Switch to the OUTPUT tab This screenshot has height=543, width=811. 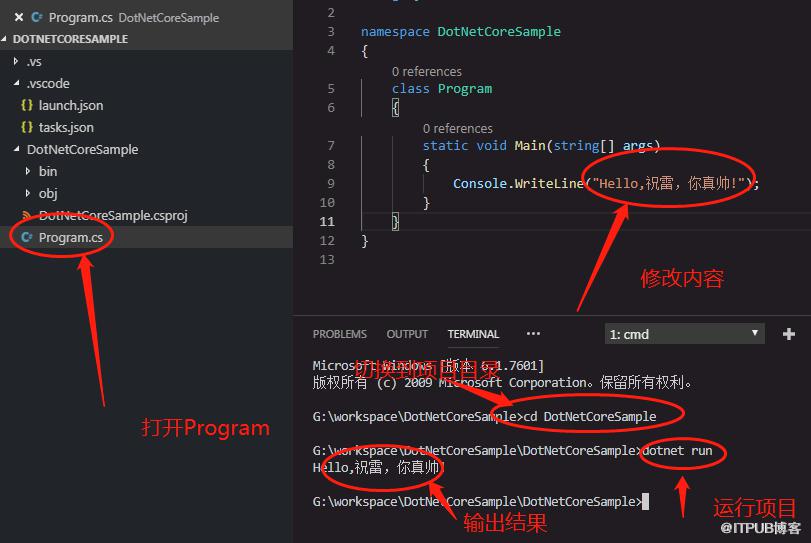pyautogui.click(x=407, y=334)
